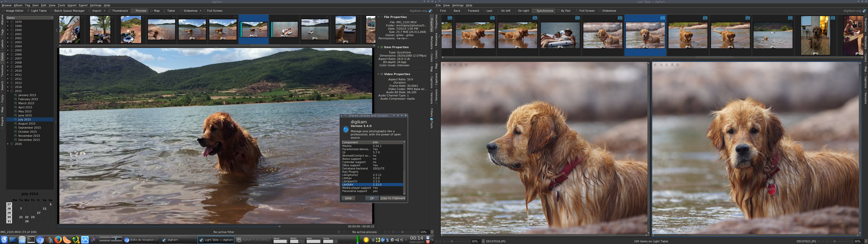
Task: Open the Album menu in digiKam
Action: [18, 5]
